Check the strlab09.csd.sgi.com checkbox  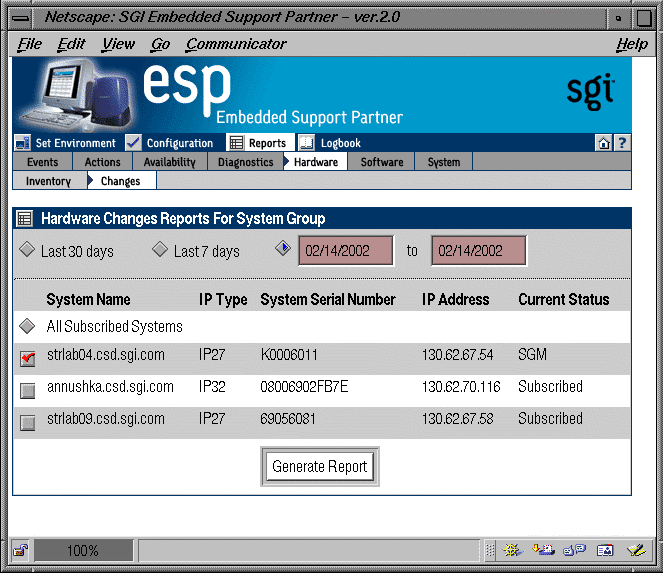coord(28,423)
